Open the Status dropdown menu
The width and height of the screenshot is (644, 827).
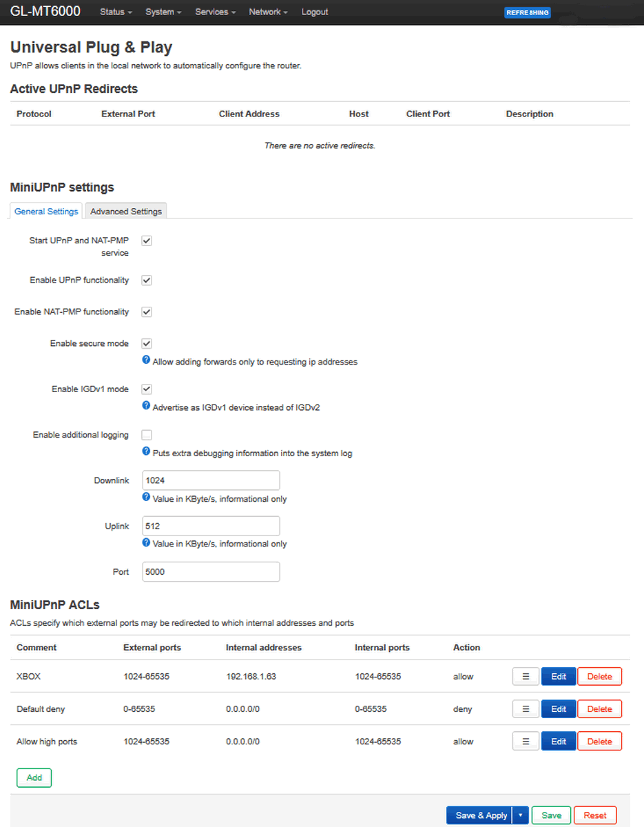(116, 12)
